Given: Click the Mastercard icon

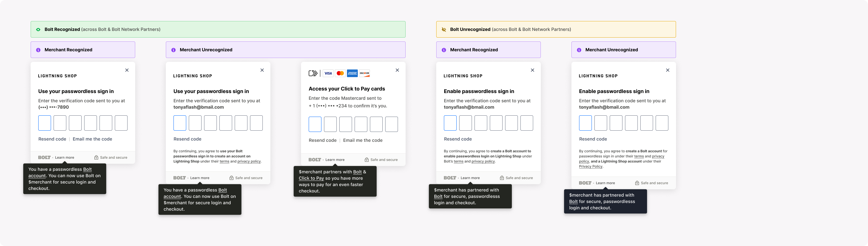Looking at the screenshot, I should click(340, 73).
